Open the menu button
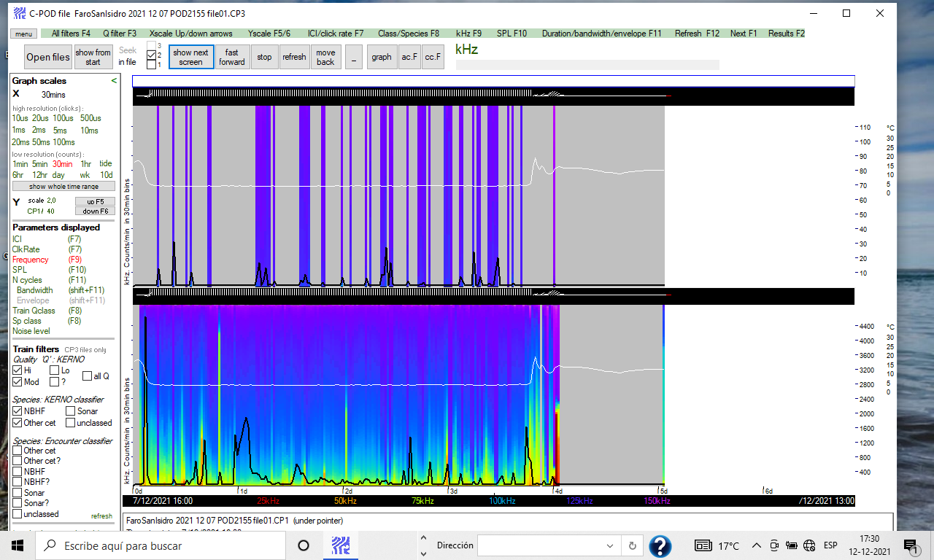Image resolution: width=934 pixels, height=560 pixels. pos(23,34)
